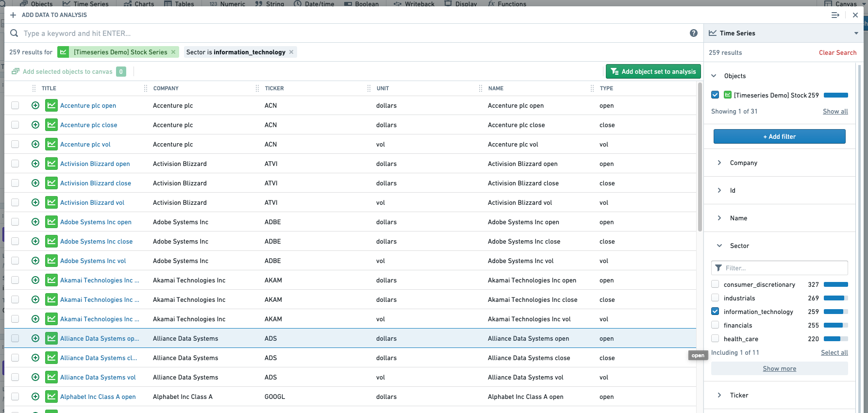868x413 pixels.
Task: Remove the Sector information_technology filter chip
Action: click(291, 52)
